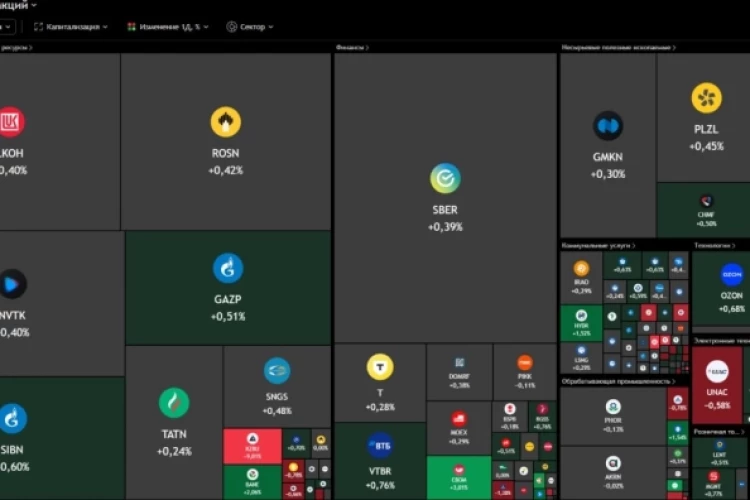Select the TATN ticker label
Viewport: 750px width, 500px height.
(174, 434)
